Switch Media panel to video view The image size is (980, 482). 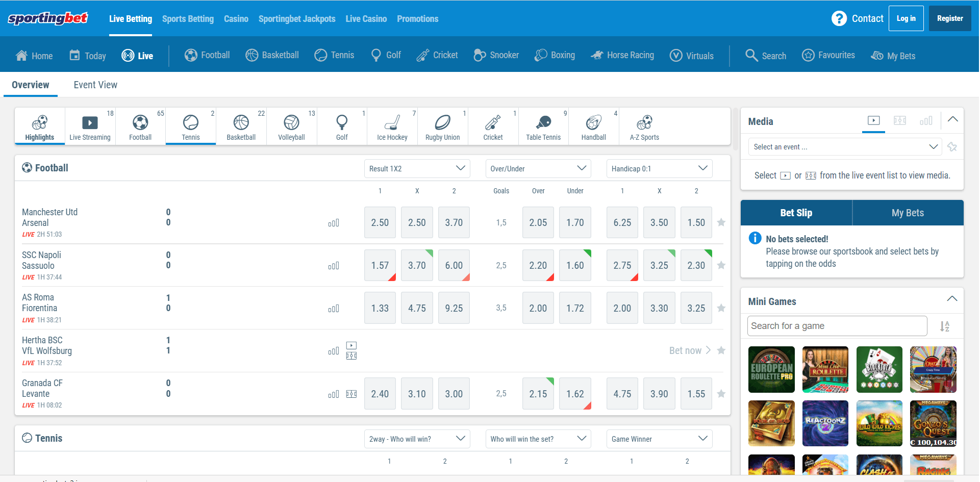873,120
